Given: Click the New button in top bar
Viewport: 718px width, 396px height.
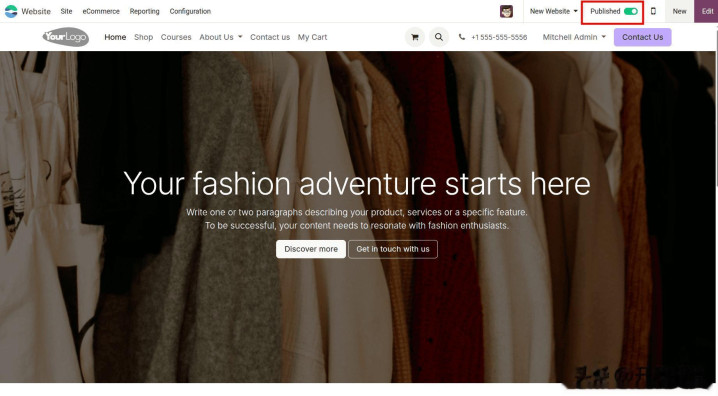Looking at the screenshot, I should (680, 11).
